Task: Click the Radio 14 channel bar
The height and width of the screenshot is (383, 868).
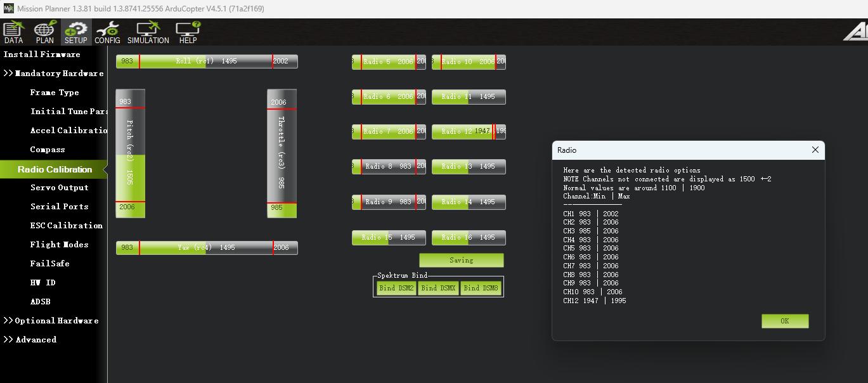Action: click(469, 202)
